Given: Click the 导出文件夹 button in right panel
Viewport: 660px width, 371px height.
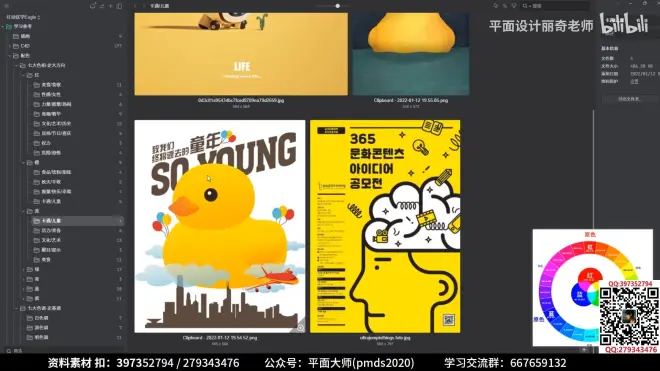Looking at the screenshot, I should click(629, 99).
